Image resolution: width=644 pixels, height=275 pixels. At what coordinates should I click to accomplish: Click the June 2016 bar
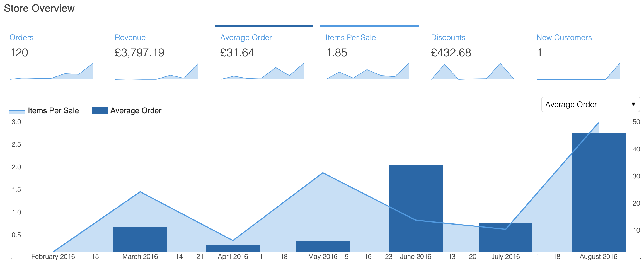(416, 208)
